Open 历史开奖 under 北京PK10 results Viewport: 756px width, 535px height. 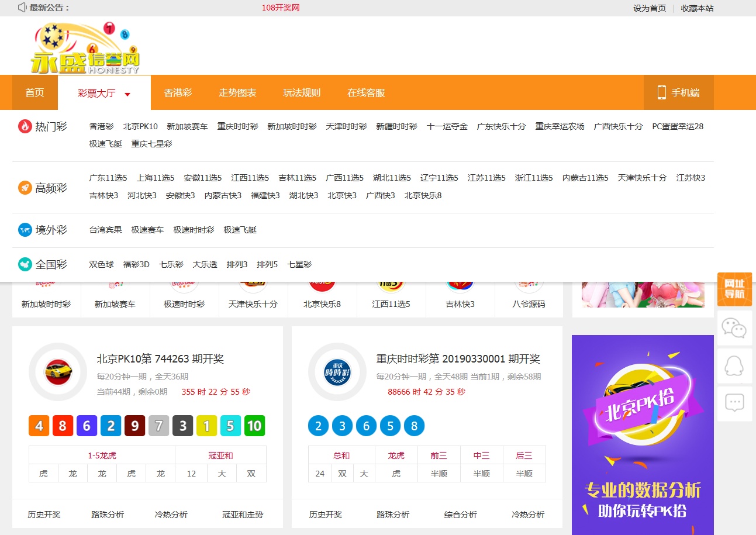[x=44, y=515]
